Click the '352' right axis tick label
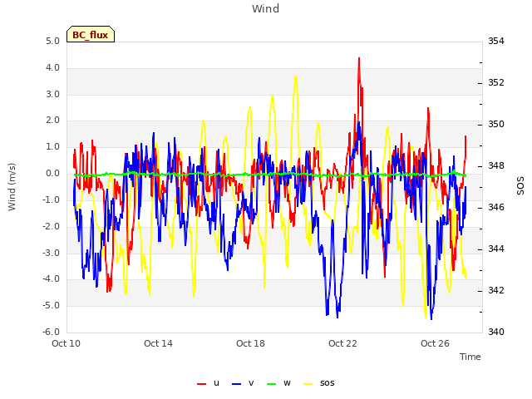The width and height of the screenshot is (532, 399). point(496,83)
